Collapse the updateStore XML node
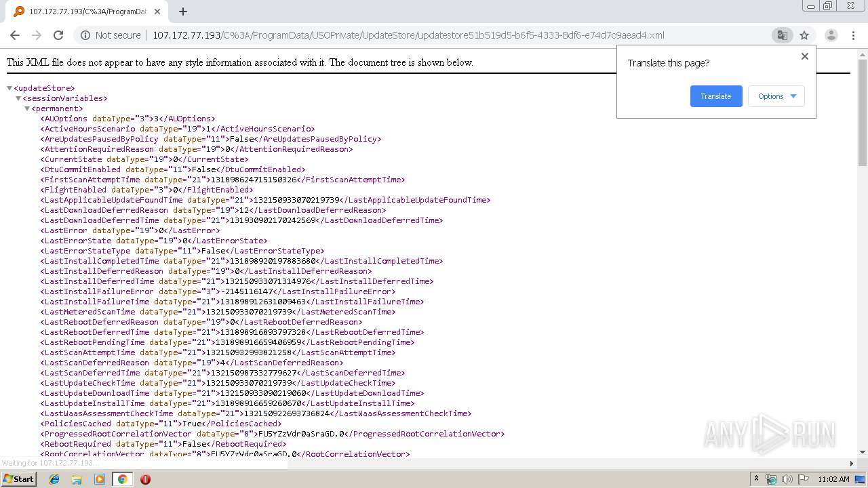Viewport: 868px width, 488px height. click(x=9, y=88)
